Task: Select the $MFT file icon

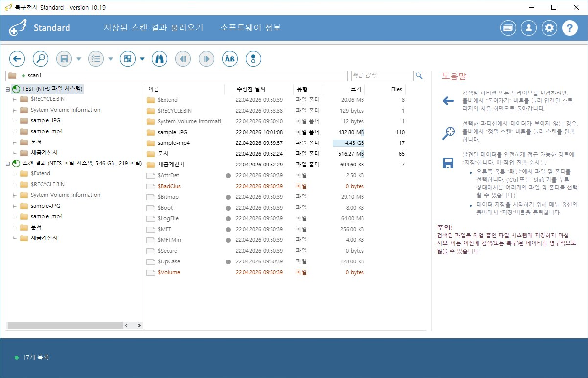Action: (x=151, y=229)
